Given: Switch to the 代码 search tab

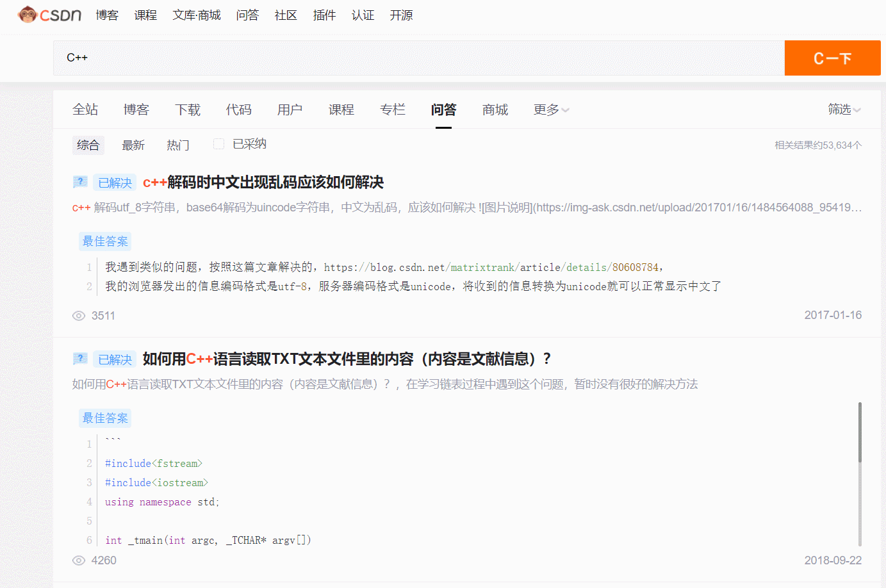Looking at the screenshot, I should point(239,110).
